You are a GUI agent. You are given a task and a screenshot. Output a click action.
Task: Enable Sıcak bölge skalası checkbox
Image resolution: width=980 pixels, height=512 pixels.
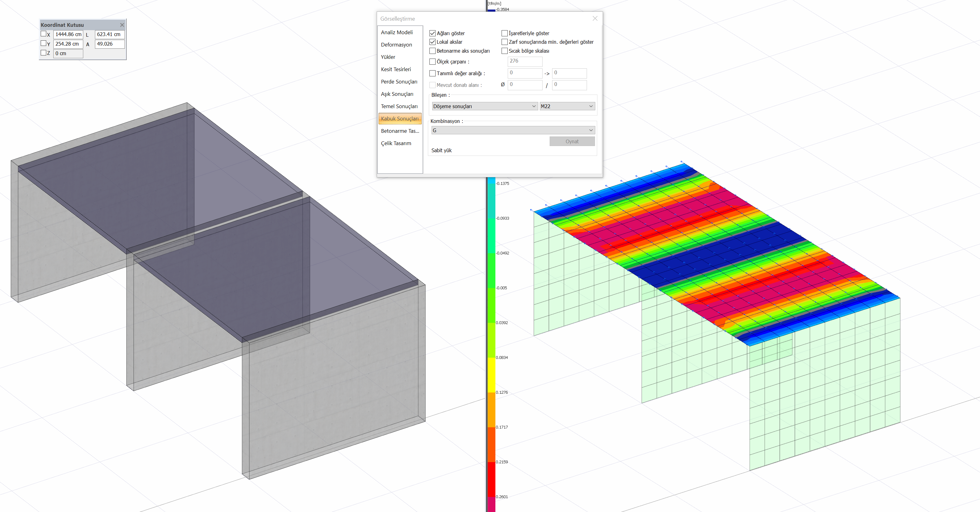504,51
